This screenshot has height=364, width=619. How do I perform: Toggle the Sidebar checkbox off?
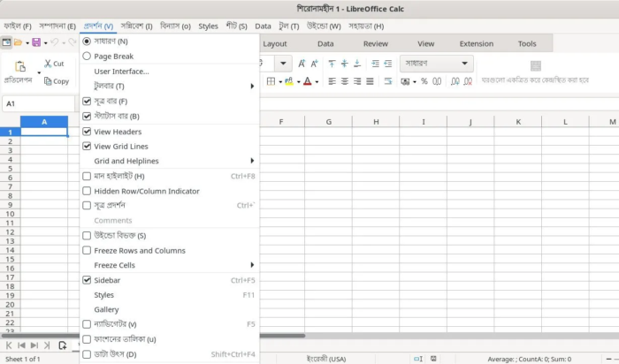[87, 280]
